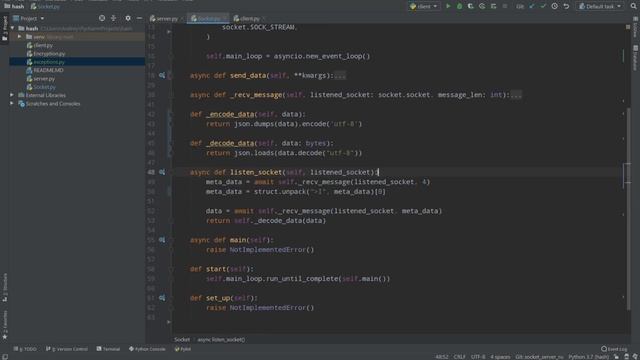Click the hash breadcrumb in the navigation bar
This screenshot has width=640, height=360.
[x=14, y=6]
